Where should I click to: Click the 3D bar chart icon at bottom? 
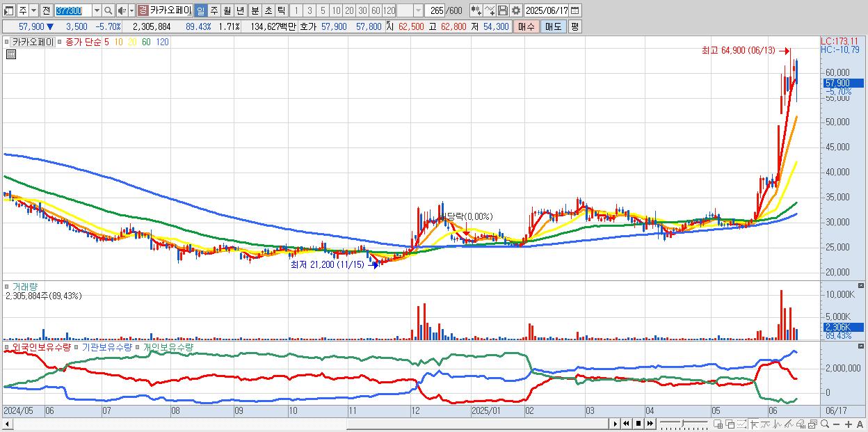pos(800,424)
